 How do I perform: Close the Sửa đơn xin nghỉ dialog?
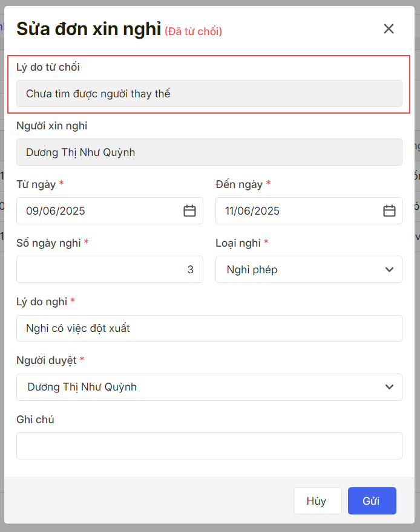(x=389, y=28)
